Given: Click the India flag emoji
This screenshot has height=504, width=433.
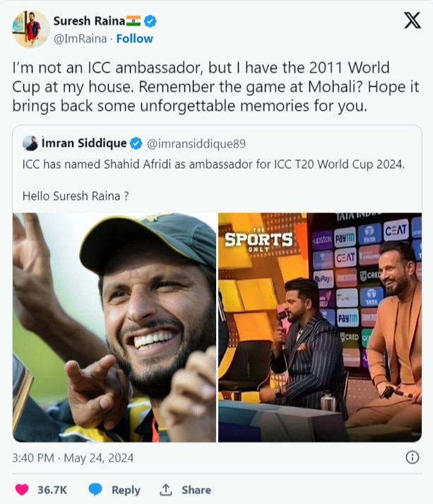Looking at the screenshot, I should pyautogui.click(x=134, y=21).
